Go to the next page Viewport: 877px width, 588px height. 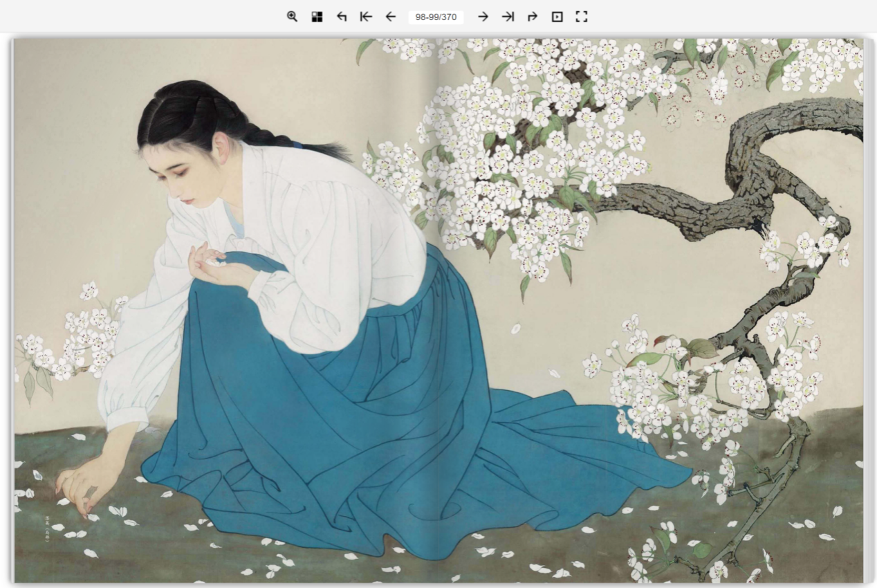[483, 17]
